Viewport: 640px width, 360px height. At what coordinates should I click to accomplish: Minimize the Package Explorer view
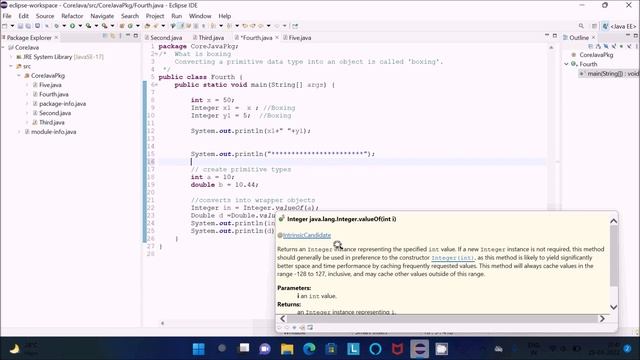pos(128,36)
